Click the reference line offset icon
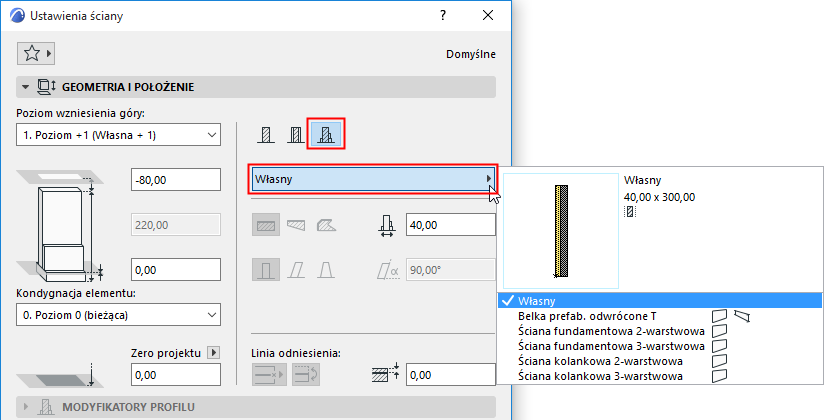Image resolution: width=825 pixels, height=420 pixels. pos(387,373)
